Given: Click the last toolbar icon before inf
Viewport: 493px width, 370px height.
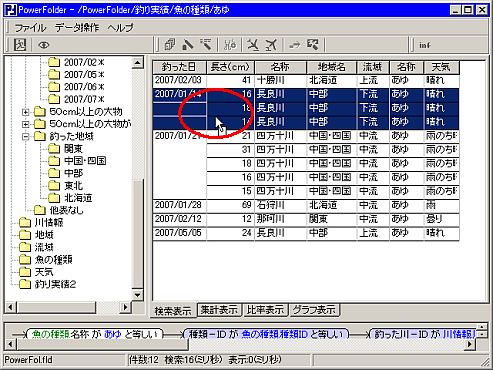Looking at the screenshot, I should click(313, 45).
